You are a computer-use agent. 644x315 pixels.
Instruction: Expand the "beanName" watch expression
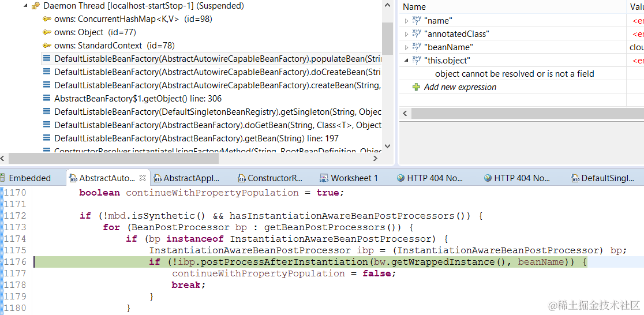[x=407, y=47]
